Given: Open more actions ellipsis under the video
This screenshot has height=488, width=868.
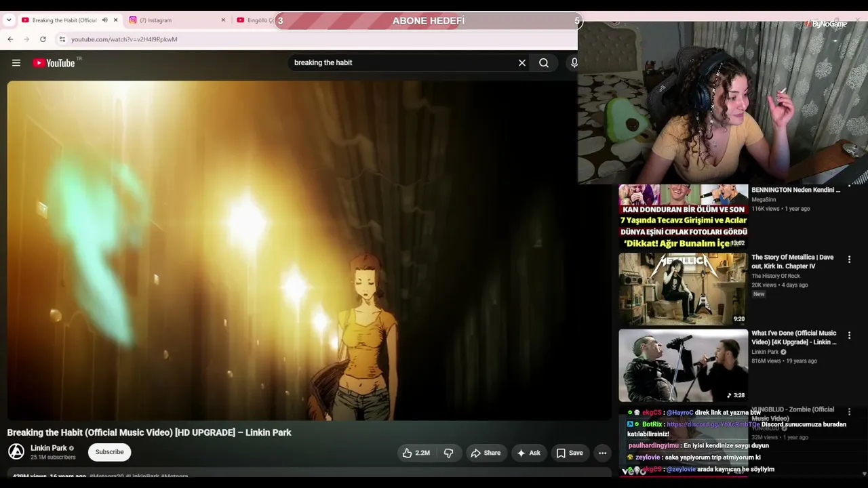Looking at the screenshot, I should coord(602,453).
